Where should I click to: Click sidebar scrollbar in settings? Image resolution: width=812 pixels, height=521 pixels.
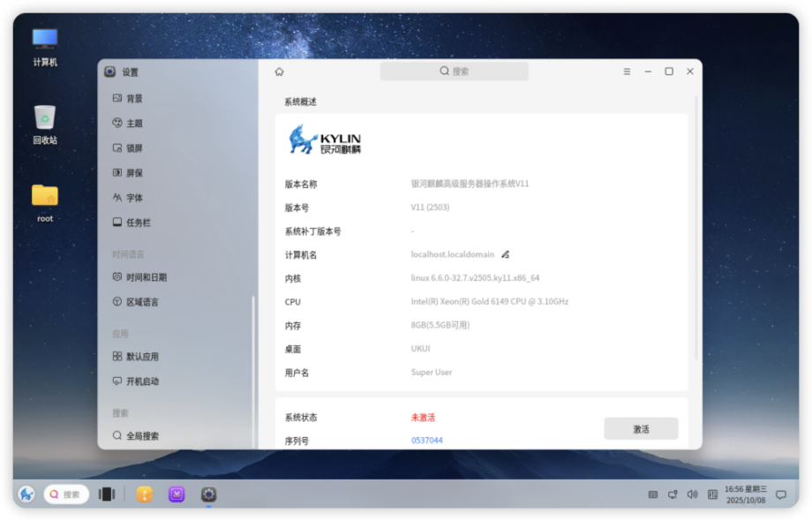pyautogui.click(x=253, y=372)
